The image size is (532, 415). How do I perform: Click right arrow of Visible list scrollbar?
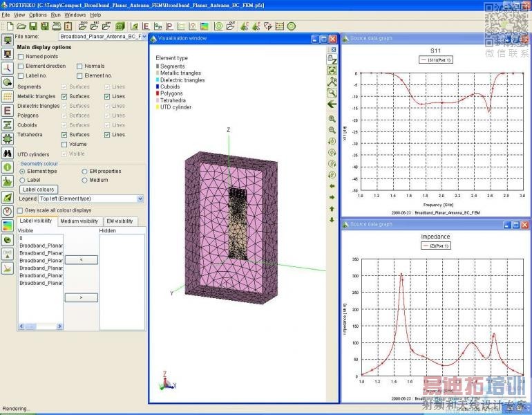(59, 326)
